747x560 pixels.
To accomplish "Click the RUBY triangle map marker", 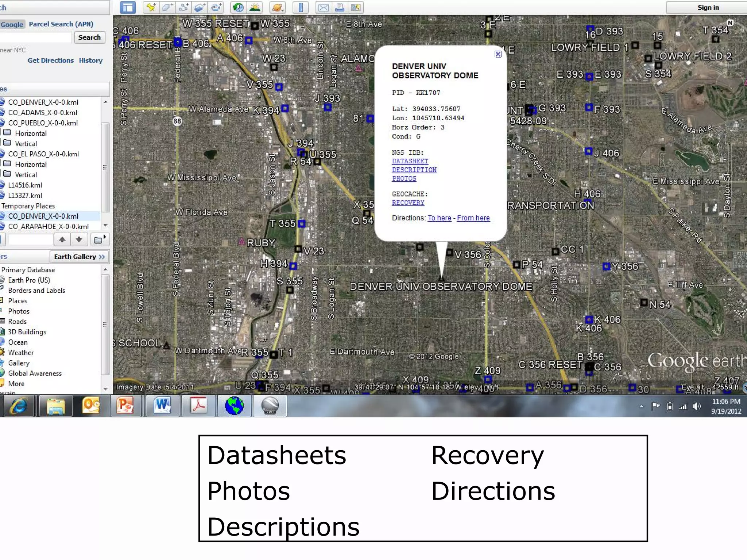I will [x=241, y=241].
